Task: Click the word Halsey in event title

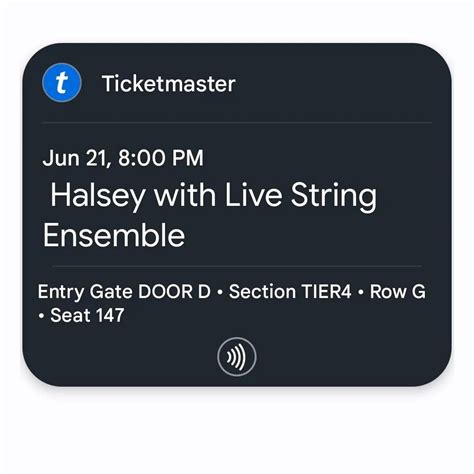Action: click(98, 197)
